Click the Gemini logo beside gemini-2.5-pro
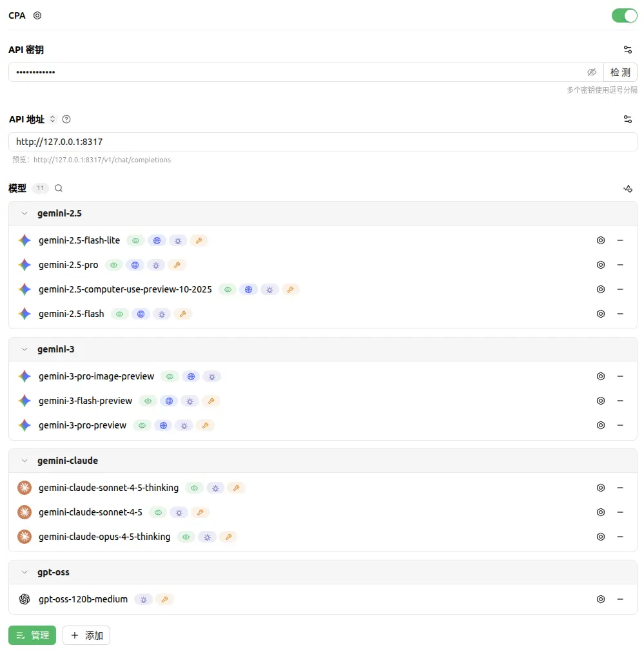Screen dimensions: 644x652 pos(24,265)
